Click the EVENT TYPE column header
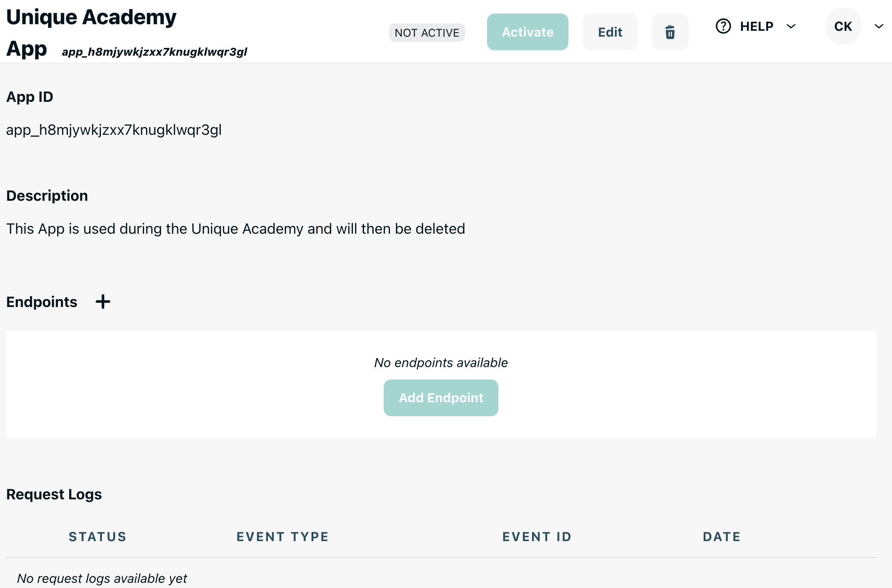 pos(283,537)
